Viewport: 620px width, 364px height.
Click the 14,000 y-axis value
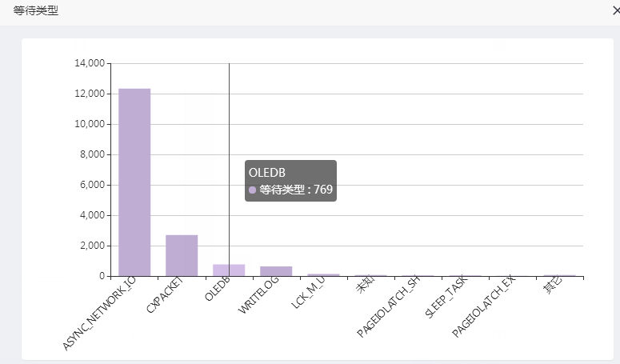(x=90, y=63)
